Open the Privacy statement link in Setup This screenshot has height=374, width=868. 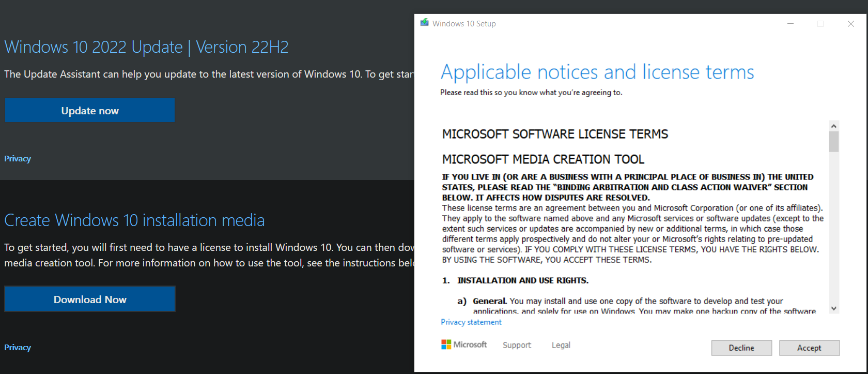click(x=471, y=322)
